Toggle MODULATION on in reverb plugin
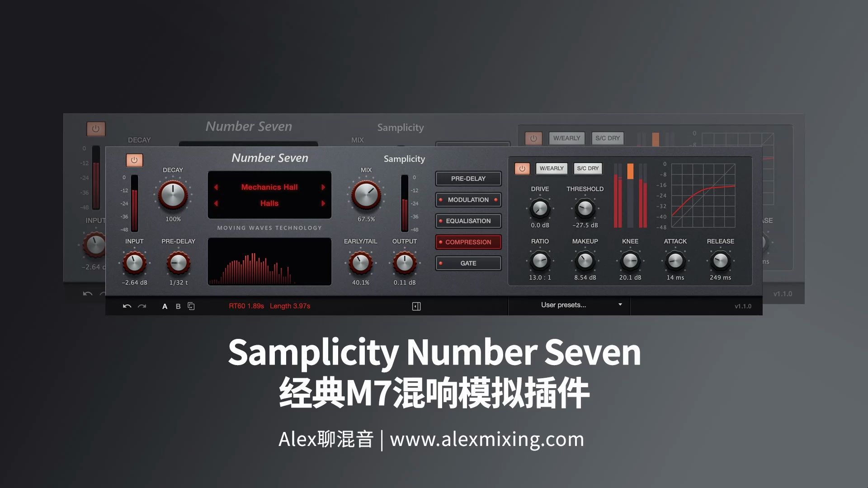Screen dimensions: 868x488 468,199
